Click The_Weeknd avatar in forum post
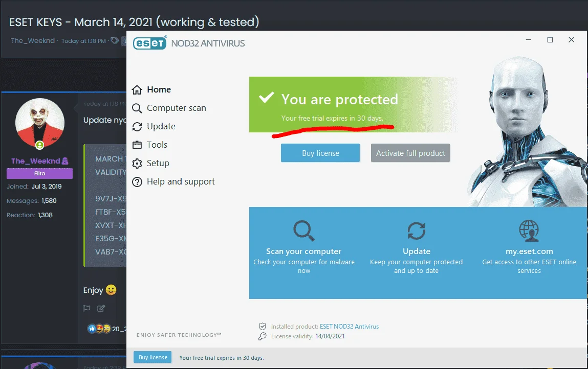 pyautogui.click(x=40, y=123)
